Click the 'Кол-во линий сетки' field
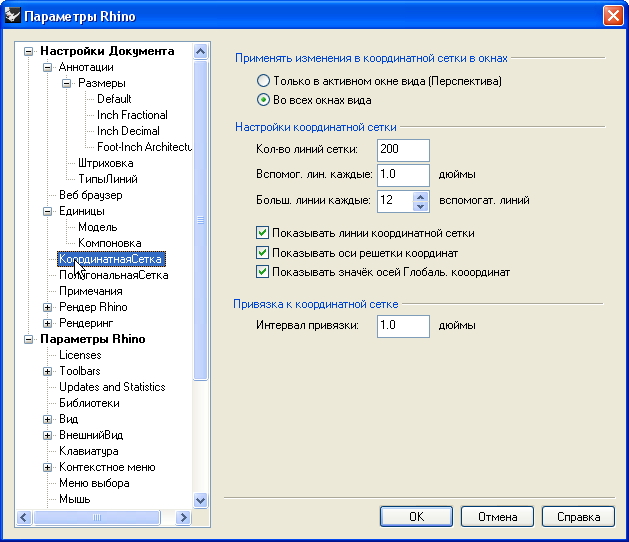 coord(403,150)
